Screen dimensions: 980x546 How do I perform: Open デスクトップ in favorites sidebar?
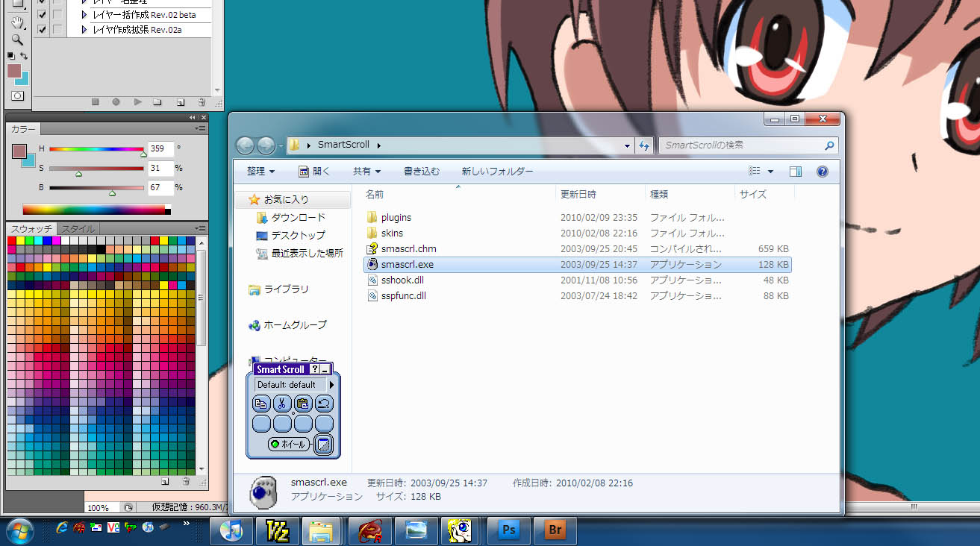pyautogui.click(x=290, y=236)
